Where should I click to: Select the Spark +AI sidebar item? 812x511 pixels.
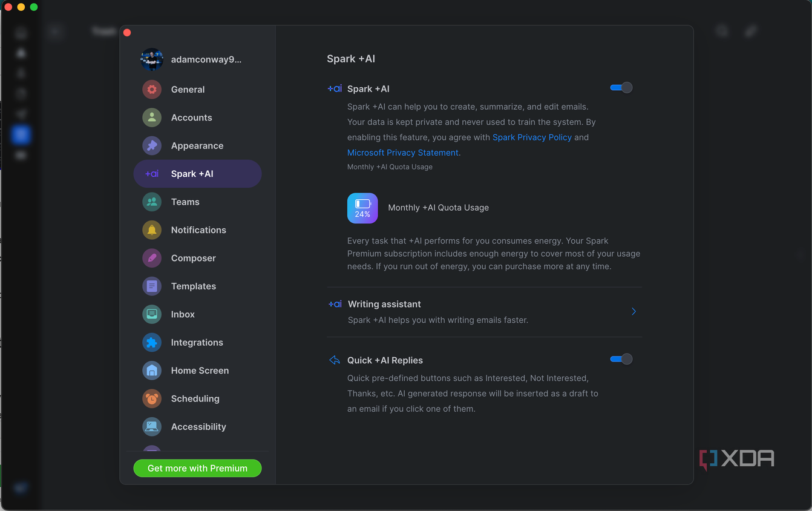click(197, 174)
